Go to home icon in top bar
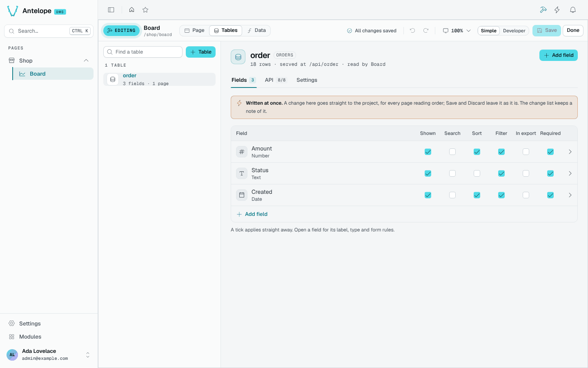588x368 pixels. point(131,10)
